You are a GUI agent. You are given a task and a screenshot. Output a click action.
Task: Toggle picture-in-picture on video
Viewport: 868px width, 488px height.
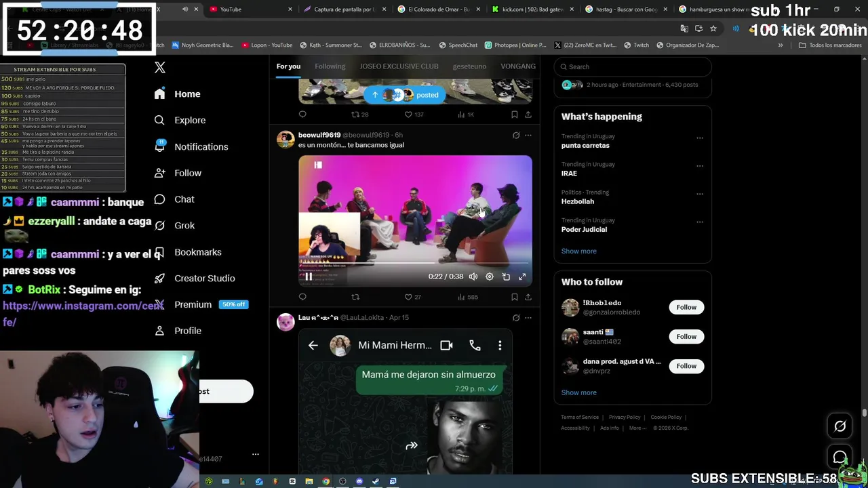(506, 277)
